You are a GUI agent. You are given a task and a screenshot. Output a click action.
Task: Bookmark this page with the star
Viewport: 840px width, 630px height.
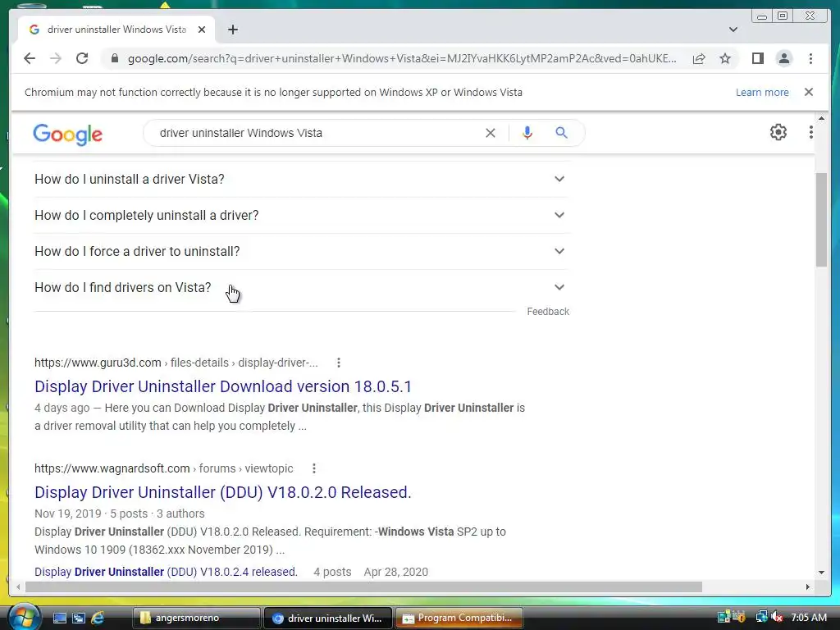tap(725, 58)
